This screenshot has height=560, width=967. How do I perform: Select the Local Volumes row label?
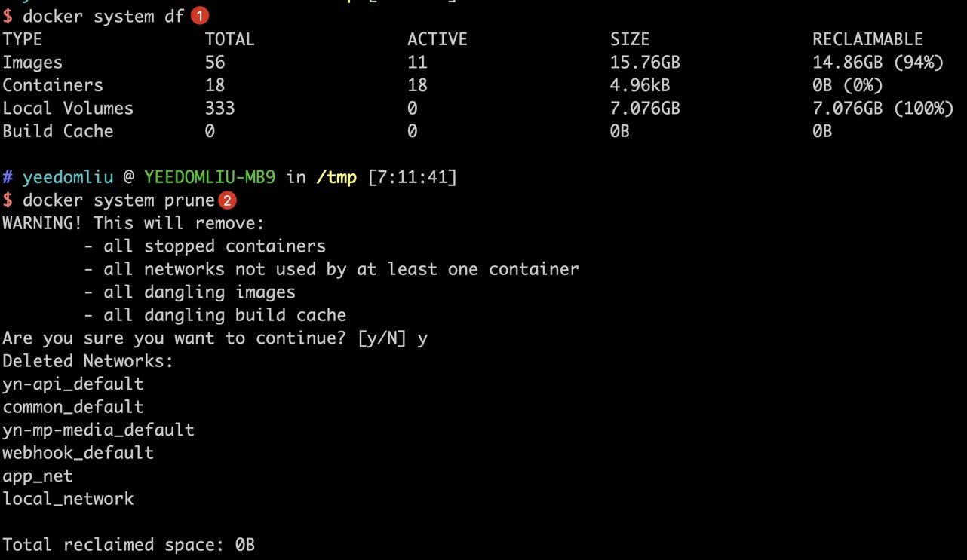[68, 108]
